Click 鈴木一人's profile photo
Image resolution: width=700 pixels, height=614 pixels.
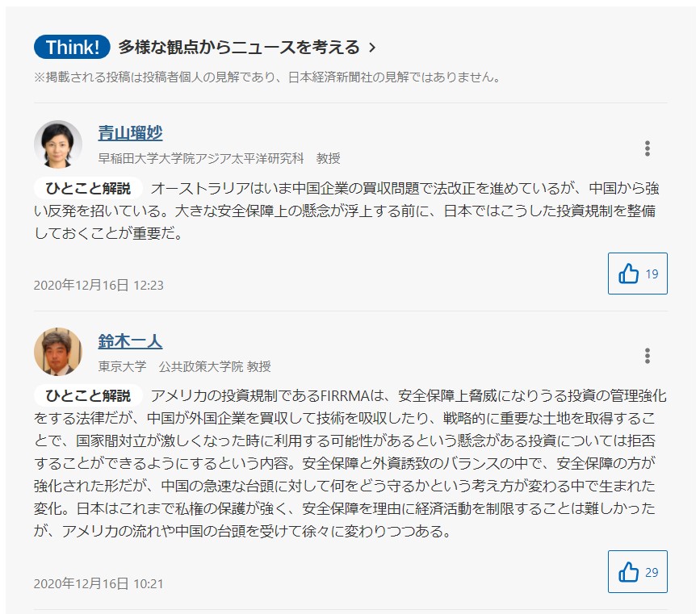click(x=58, y=352)
